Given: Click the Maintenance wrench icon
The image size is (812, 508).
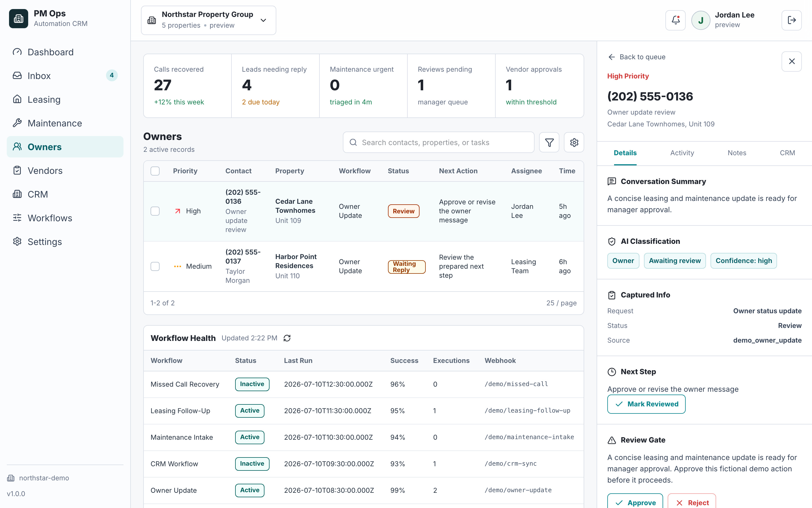Looking at the screenshot, I should 17,123.
